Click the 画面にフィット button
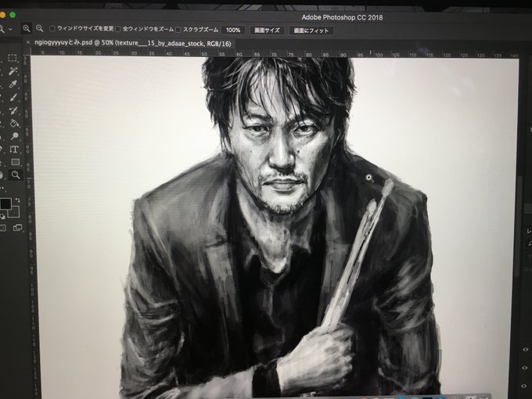 [x=311, y=31]
